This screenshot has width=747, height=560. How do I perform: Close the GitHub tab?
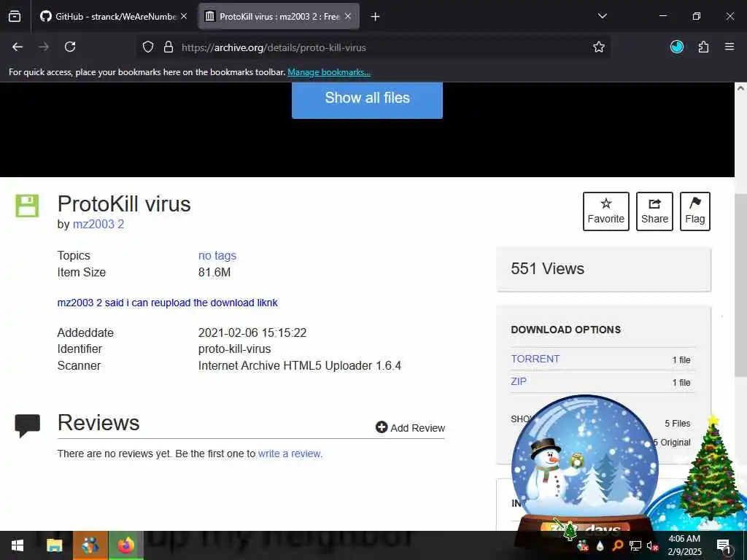184,17
